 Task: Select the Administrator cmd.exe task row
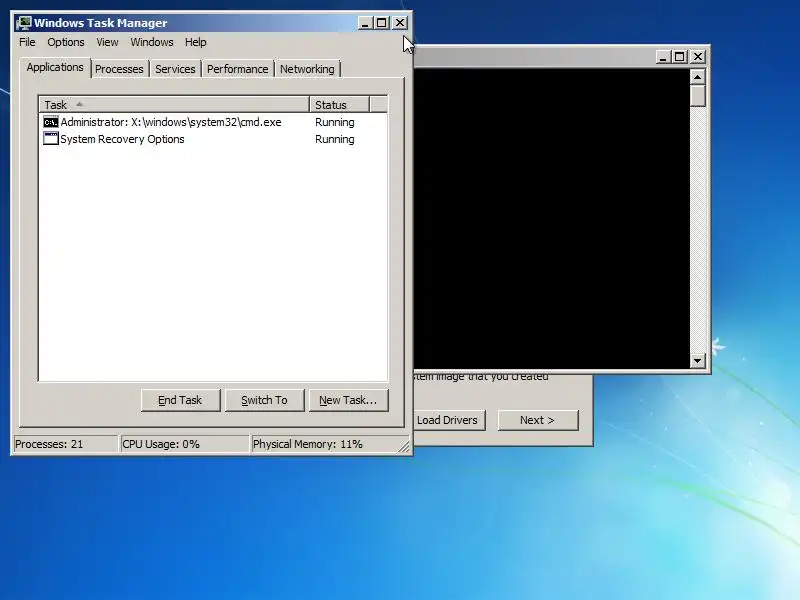coord(213,122)
